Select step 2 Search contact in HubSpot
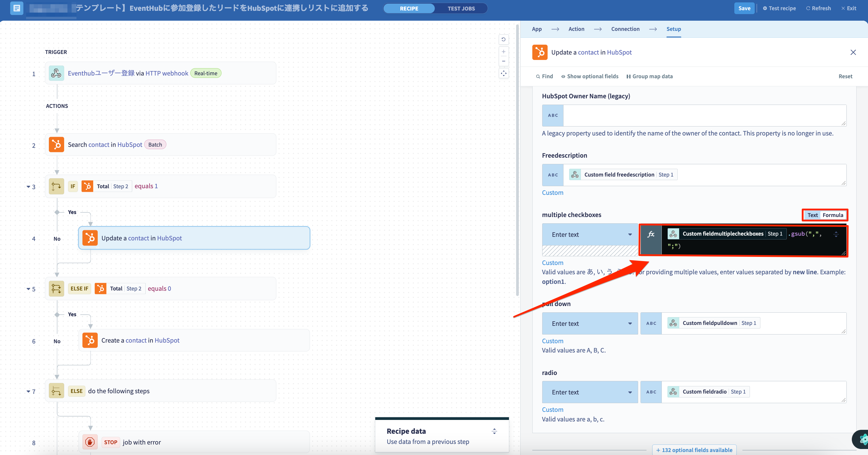Image resolution: width=868 pixels, height=455 pixels. click(x=160, y=144)
